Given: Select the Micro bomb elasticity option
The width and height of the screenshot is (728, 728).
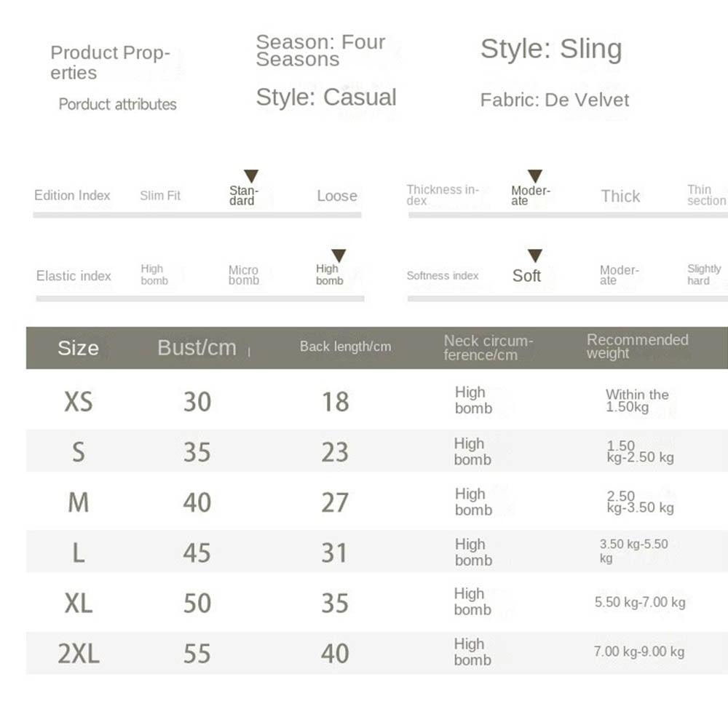Looking at the screenshot, I should (x=244, y=275).
